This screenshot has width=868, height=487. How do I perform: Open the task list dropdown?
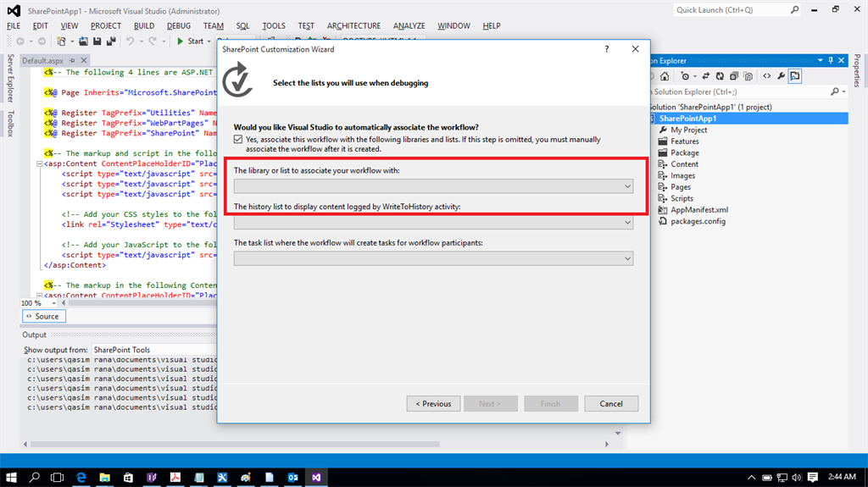(433, 258)
